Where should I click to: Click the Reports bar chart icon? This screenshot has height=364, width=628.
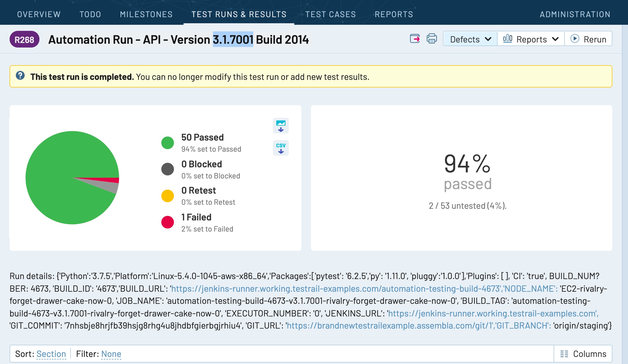[507, 39]
